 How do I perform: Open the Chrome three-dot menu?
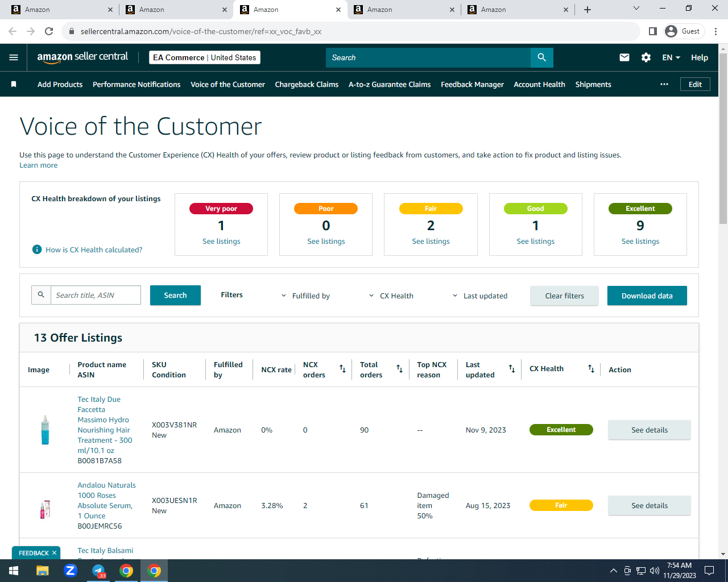pos(715,31)
